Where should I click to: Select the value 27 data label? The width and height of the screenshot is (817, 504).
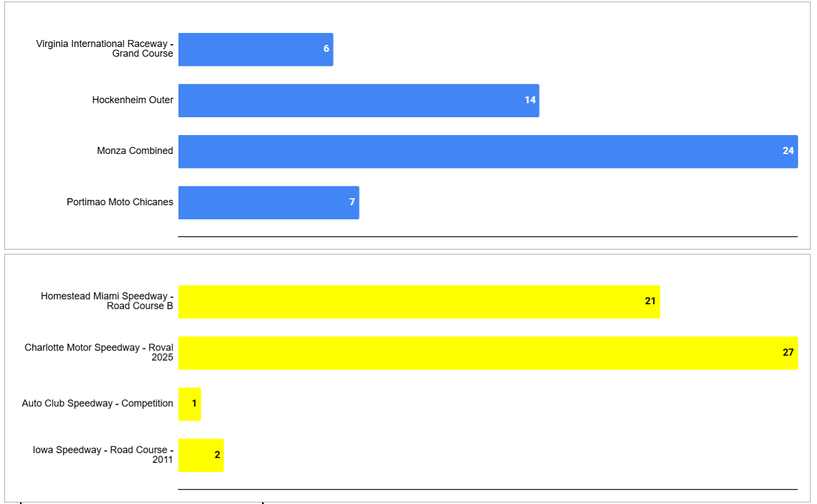tap(788, 352)
